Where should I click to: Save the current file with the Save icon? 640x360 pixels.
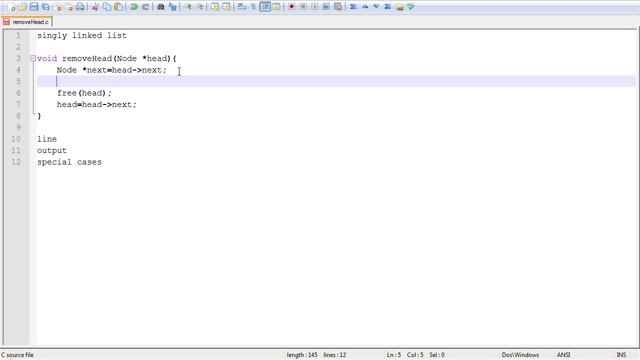(x=34, y=7)
